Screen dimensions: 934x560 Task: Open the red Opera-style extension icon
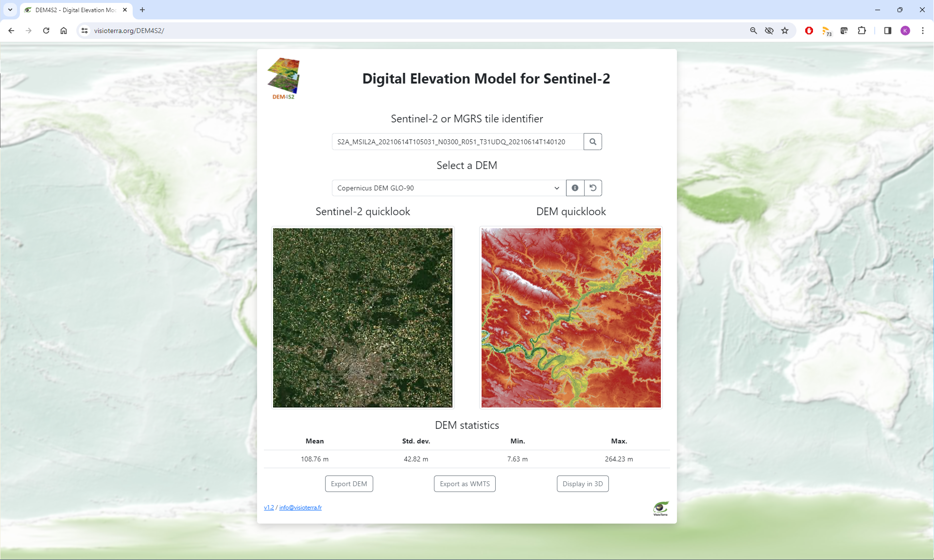[809, 31]
